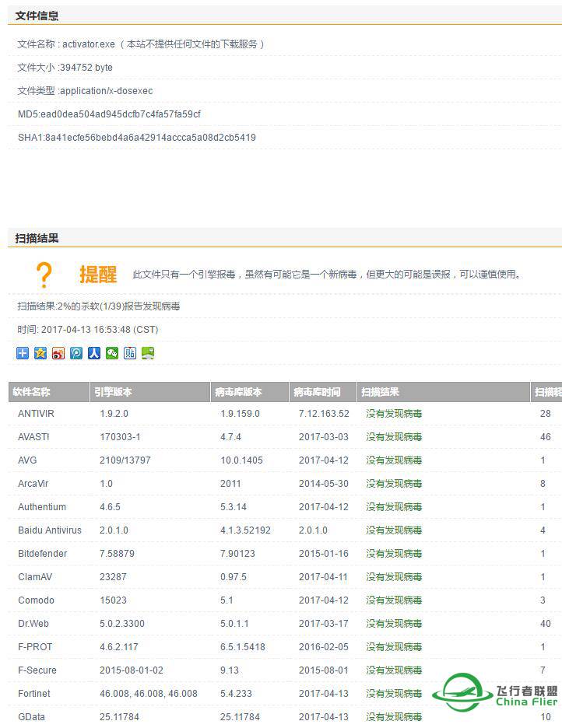Click the orange question mark warning icon

pyautogui.click(x=44, y=275)
